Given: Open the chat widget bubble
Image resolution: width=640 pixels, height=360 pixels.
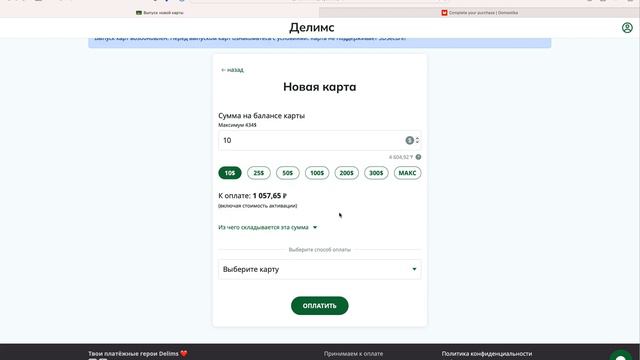Looking at the screenshot, I should (x=621, y=356).
